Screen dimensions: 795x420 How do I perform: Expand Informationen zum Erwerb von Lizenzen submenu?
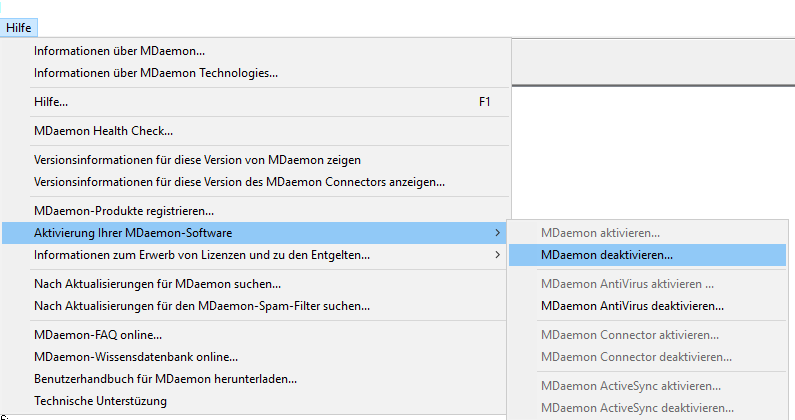click(201, 255)
